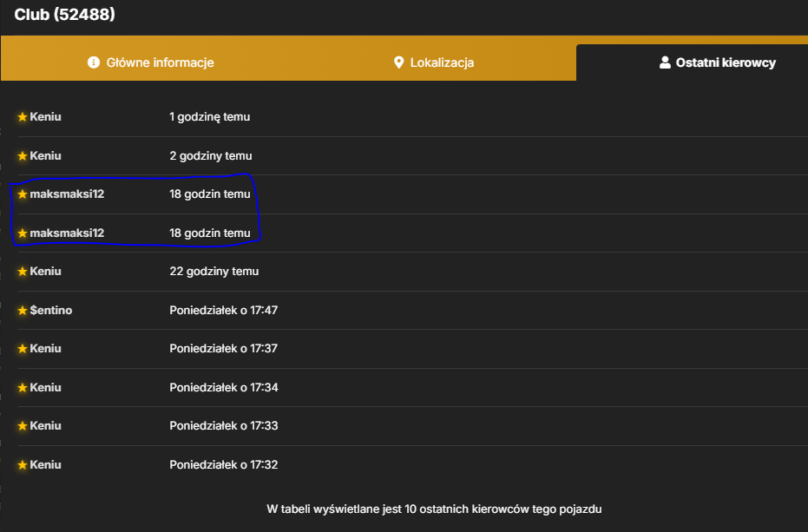Click the Club (52488) title
Viewport: 808px width, 532px height.
[64, 15]
